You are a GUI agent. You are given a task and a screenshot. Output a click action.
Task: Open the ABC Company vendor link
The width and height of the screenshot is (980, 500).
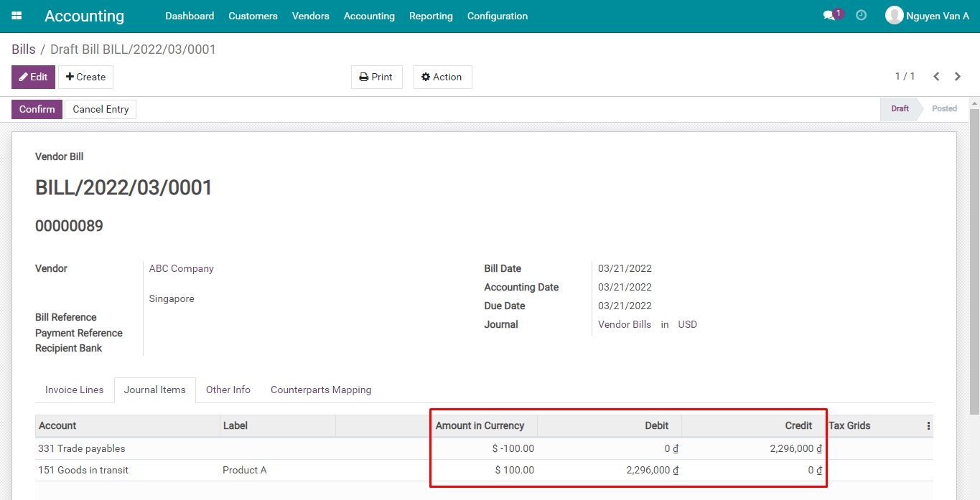click(x=181, y=268)
